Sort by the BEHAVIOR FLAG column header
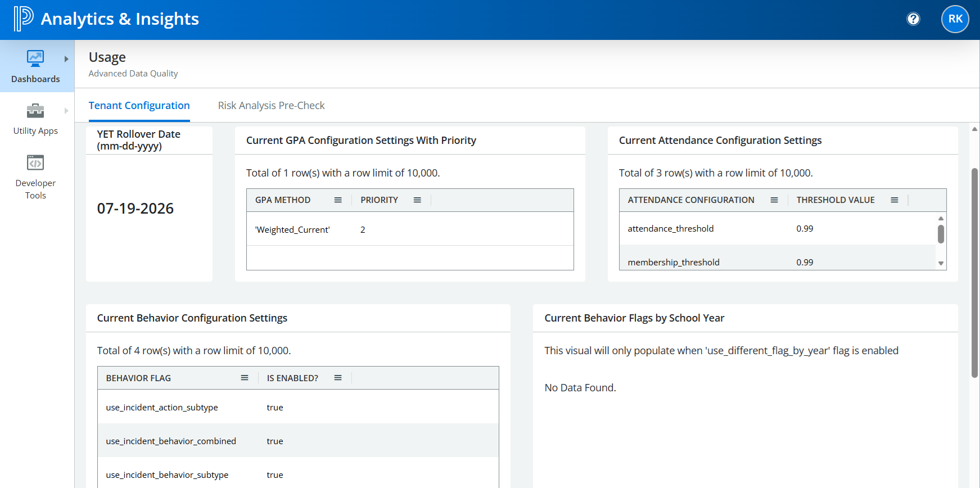 (x=138, y=378)
